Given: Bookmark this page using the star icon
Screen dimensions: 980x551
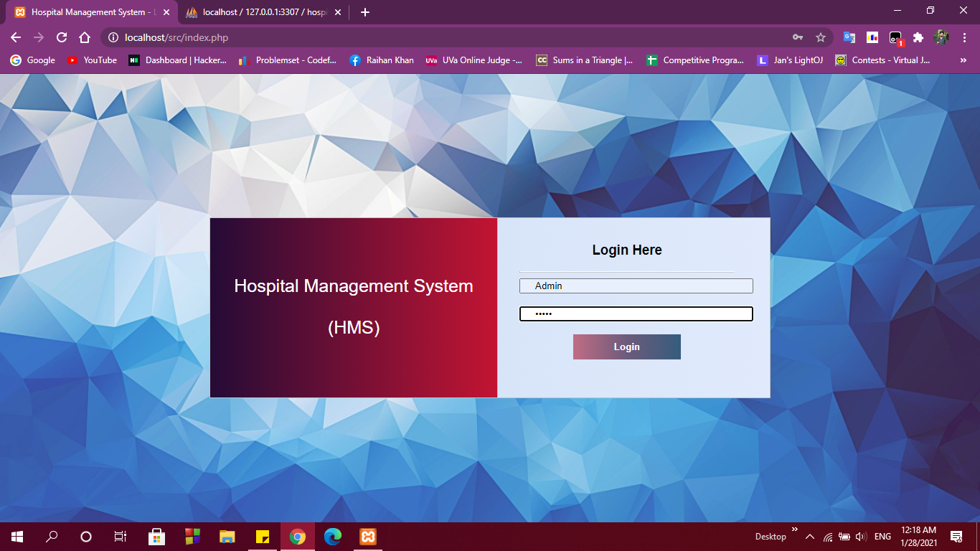Looking at the screenshot, I should (x=820, y=37).
